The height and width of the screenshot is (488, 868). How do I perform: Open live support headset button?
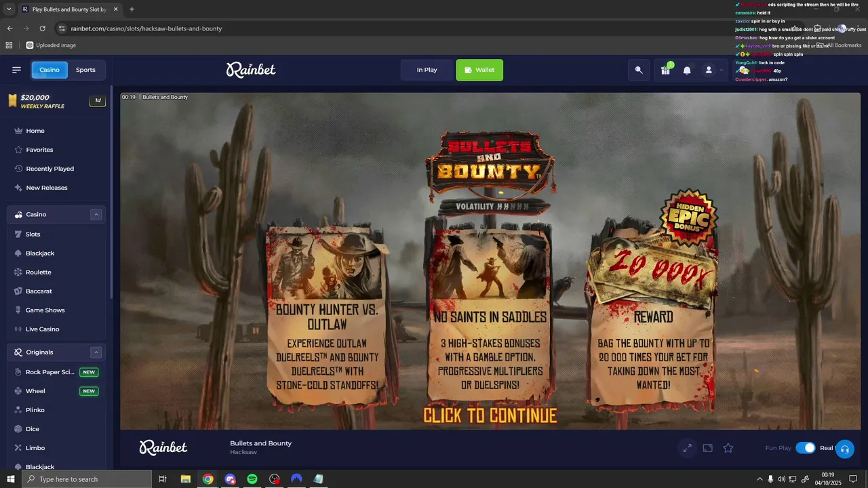844,449
